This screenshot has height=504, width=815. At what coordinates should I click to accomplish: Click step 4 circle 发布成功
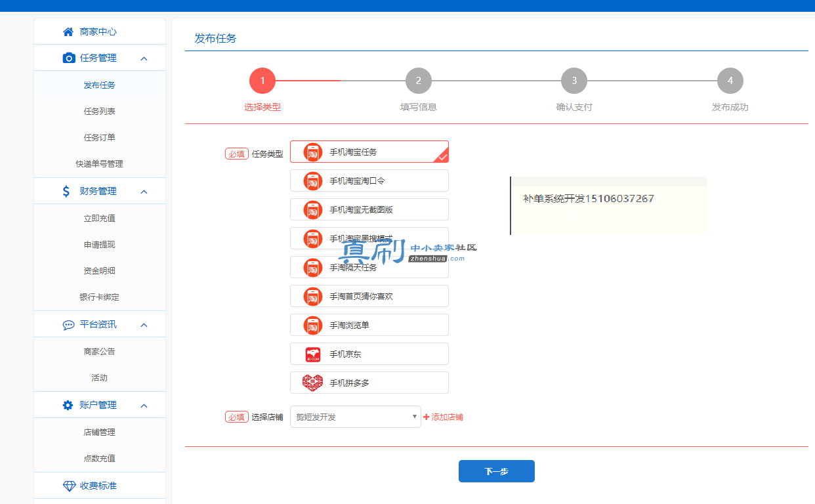tap(730, 81)
